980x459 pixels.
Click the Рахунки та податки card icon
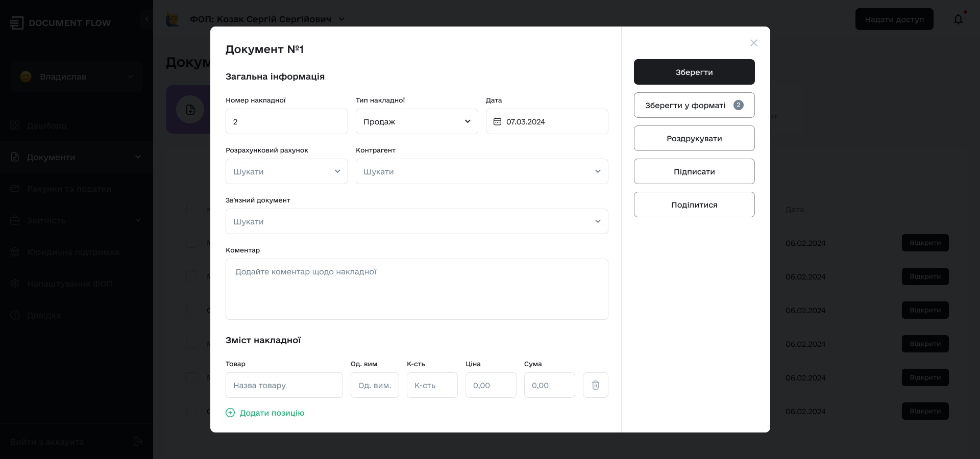pyautogui.click(x=15, y=189)
